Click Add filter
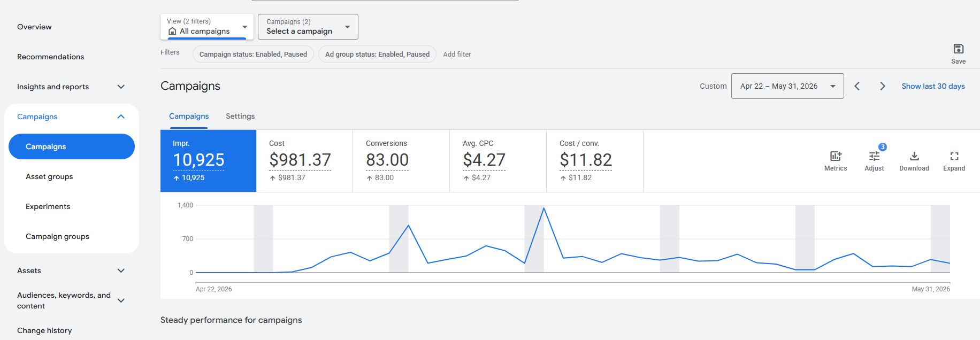980x340 pixels. pos(457,54)
